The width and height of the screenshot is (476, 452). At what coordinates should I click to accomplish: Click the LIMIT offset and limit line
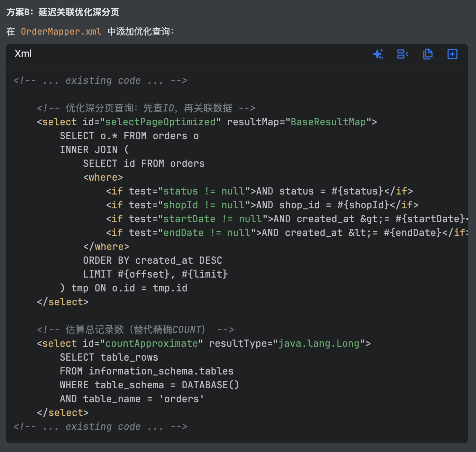pos(155,274)
